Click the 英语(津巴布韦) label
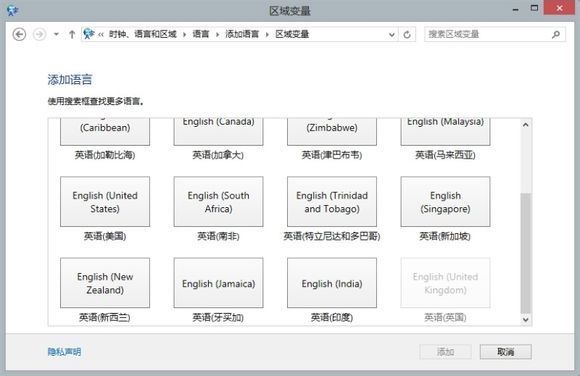 coord(332,155)
